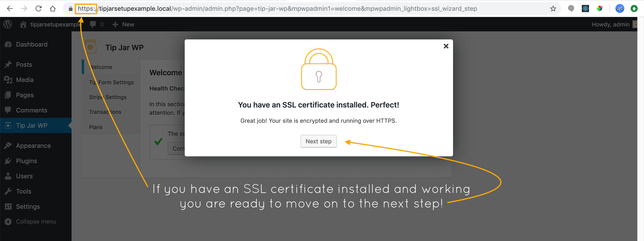Click the URL in the address bar
The height and width of the screenshot is (241, 644).
pos(277,9)
